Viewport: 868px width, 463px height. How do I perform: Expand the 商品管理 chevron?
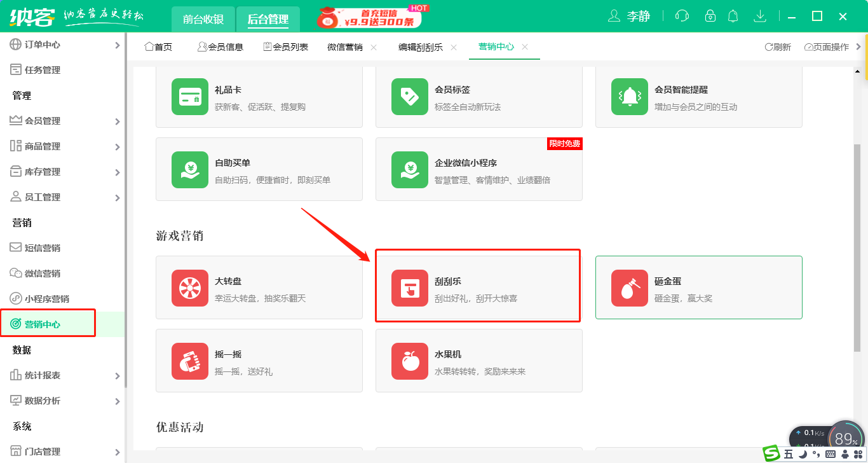[118, 147]
